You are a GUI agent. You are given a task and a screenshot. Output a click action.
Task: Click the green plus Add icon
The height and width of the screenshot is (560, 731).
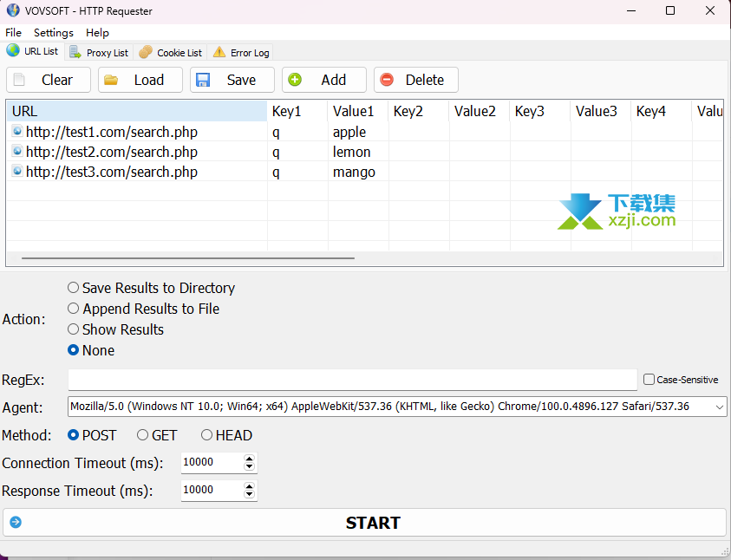click(295, 80)
